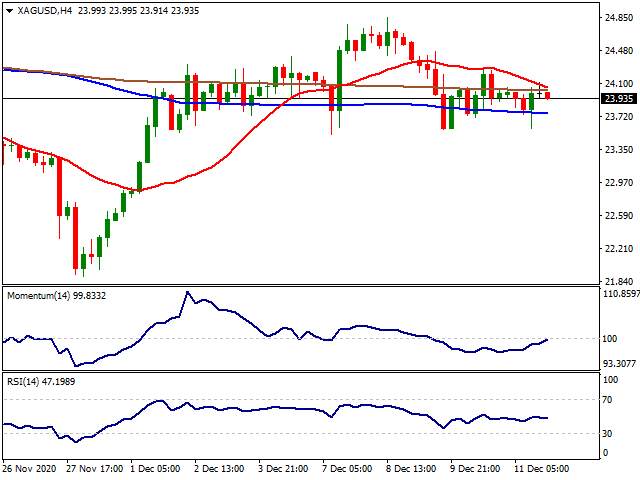
Task: Select the XAGUSD,H4 symbol title text
Action: [x=45, y=11]
